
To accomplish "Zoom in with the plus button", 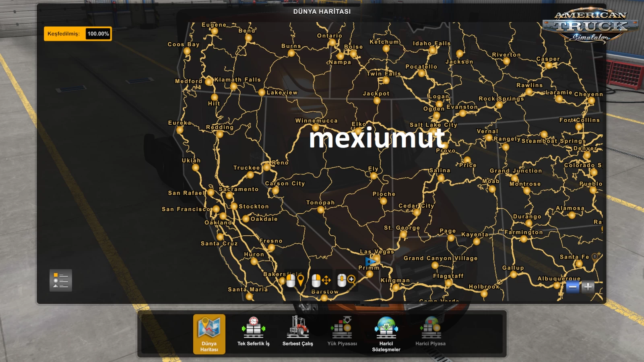I will (588, 287).
